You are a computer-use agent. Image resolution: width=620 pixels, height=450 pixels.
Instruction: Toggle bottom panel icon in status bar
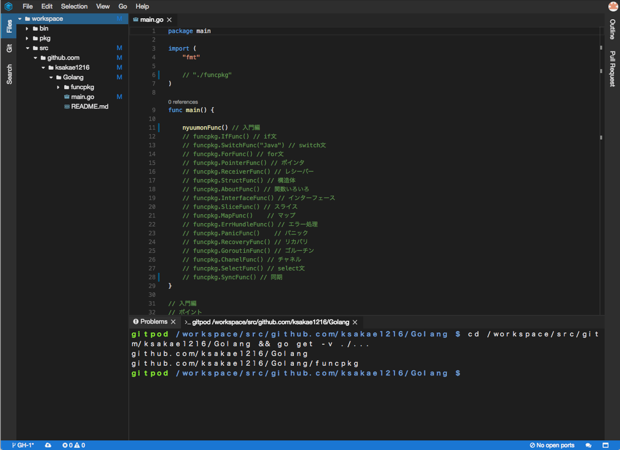pyautogui.click(x=605, y=445)
